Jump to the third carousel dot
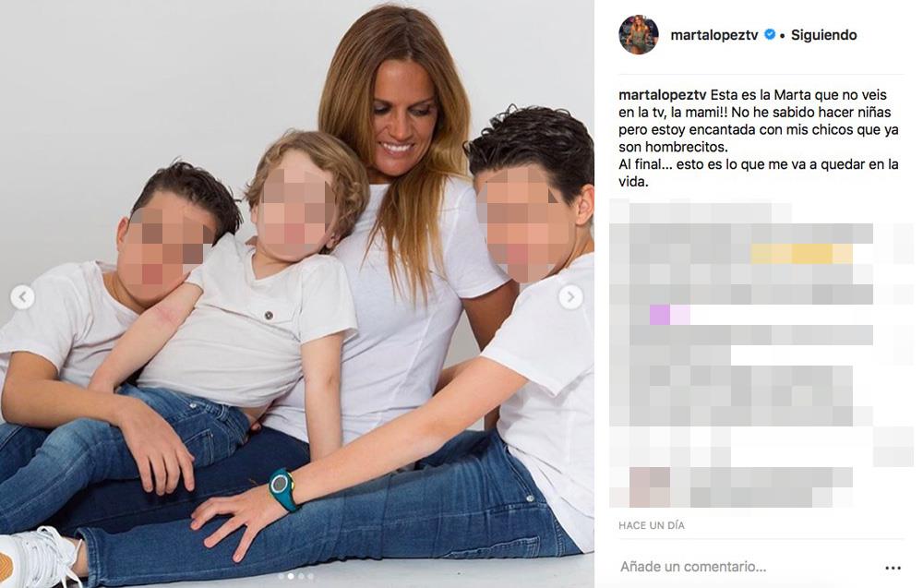The width and height of the screenshot is (923, 588). 301,576
